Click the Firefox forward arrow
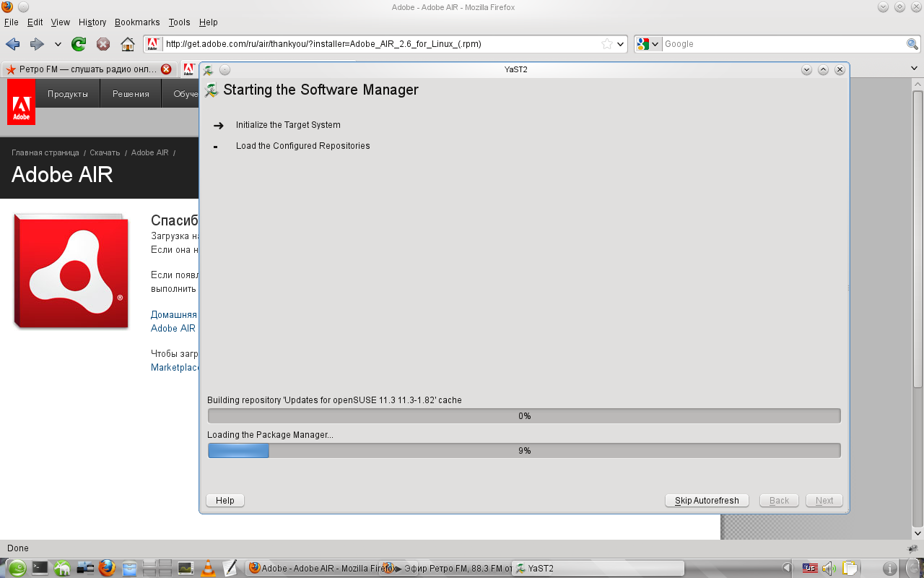The width and height of the screenshot is (924, 578). (37, 44)
